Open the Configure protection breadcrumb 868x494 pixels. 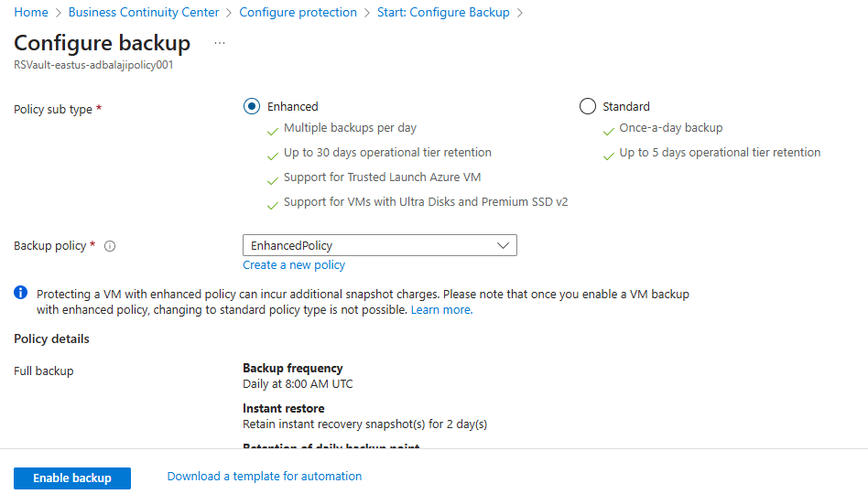pyautogui.click(x=298, y=12)
